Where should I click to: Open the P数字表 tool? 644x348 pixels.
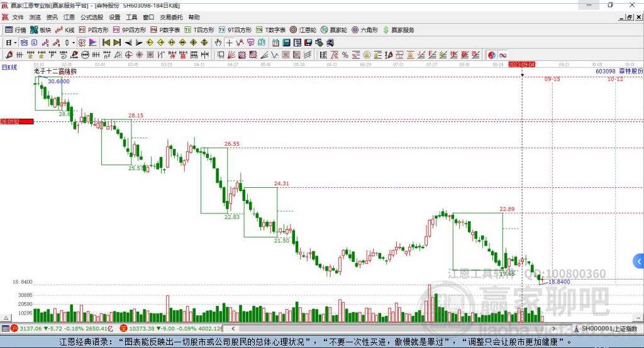pyautogui.click(x=165, y=30)
